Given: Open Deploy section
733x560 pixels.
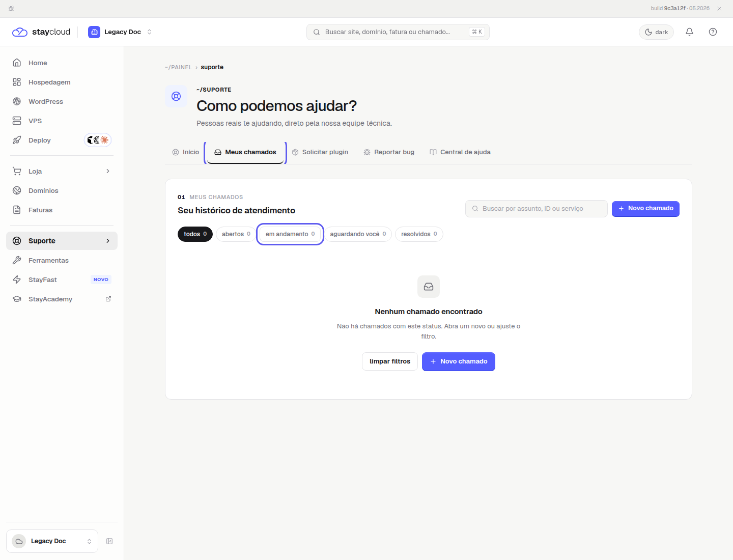Looking at the screenshot, I should [62, 140].
